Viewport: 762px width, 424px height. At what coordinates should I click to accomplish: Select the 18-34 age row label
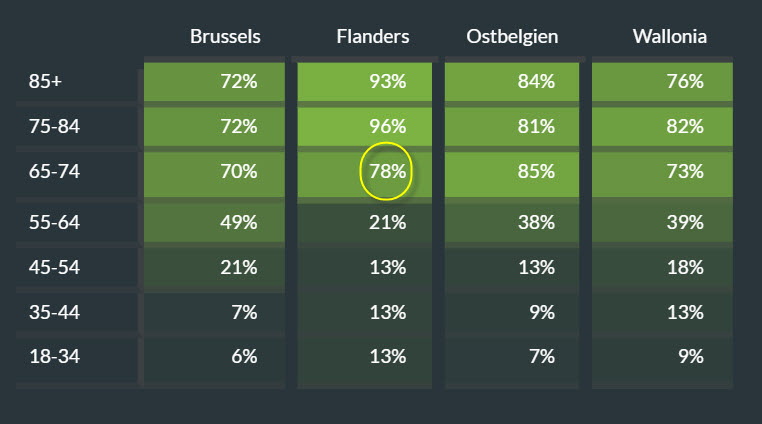54,356
